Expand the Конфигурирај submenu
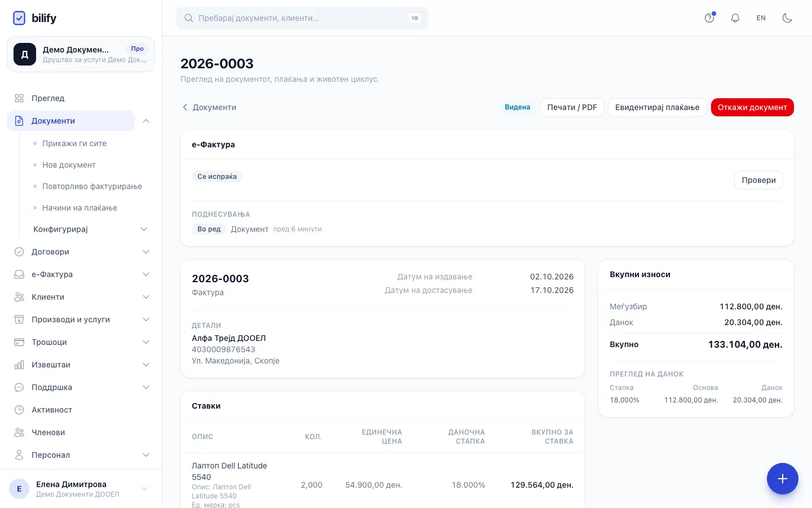This screenshot has height=508, width=812. click(x=144, y=229)
